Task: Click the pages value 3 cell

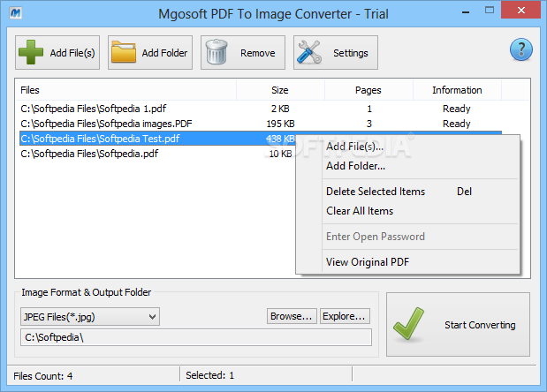Action: click(369, 124)
